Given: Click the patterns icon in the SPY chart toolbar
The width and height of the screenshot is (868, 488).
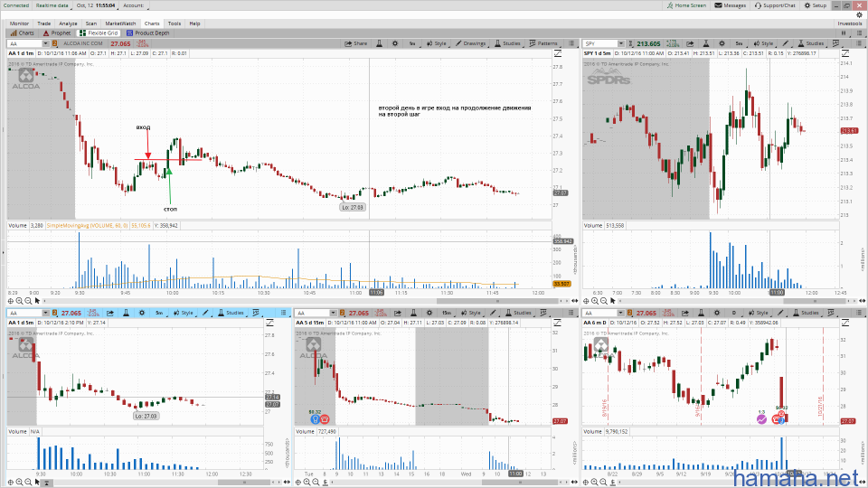Looking at the screenshot, I should tap(835, 43).
